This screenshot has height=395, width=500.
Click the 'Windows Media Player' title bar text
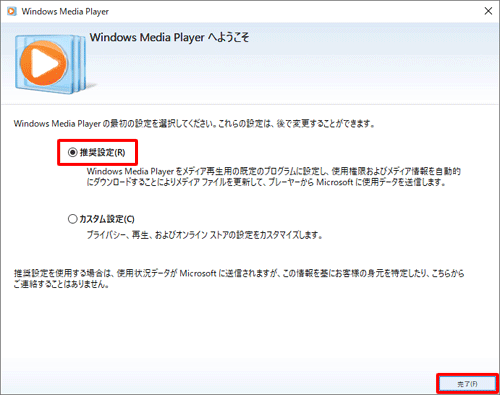(x=65, y=11)
